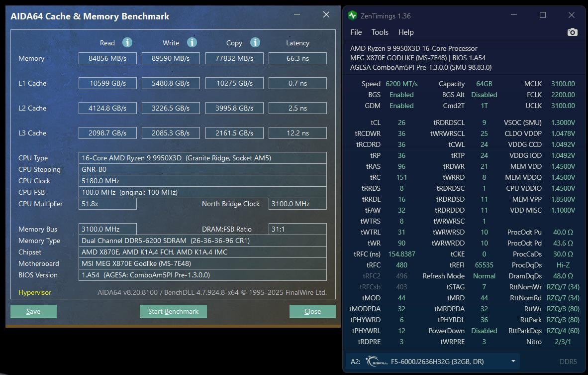Minimize the ZenTimings window
Image resolution: width=588 pixels, height=375 pixels.
pyautogui.click(x=515, y=15)
